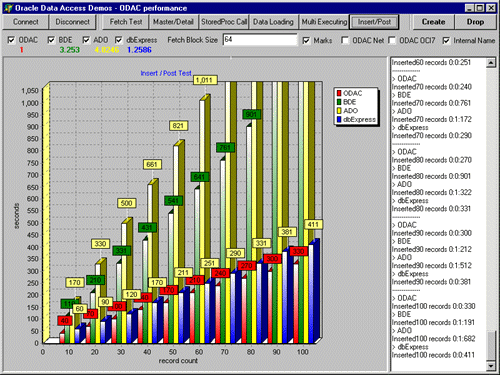Click the green BDE legend swatch
This screenshot has width=500, height=375.
point(339,102)
